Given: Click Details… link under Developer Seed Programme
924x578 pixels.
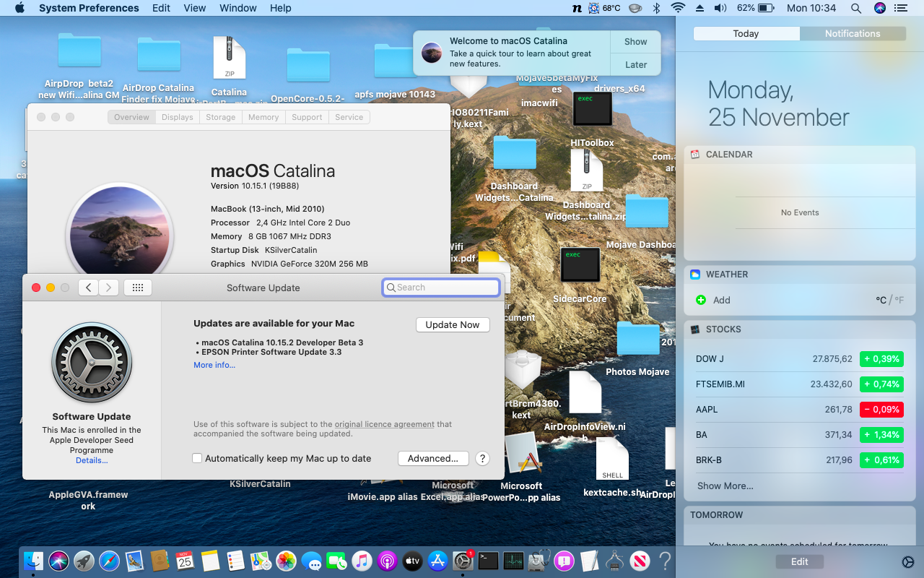Looking at the screenshot, I should 92,460.
